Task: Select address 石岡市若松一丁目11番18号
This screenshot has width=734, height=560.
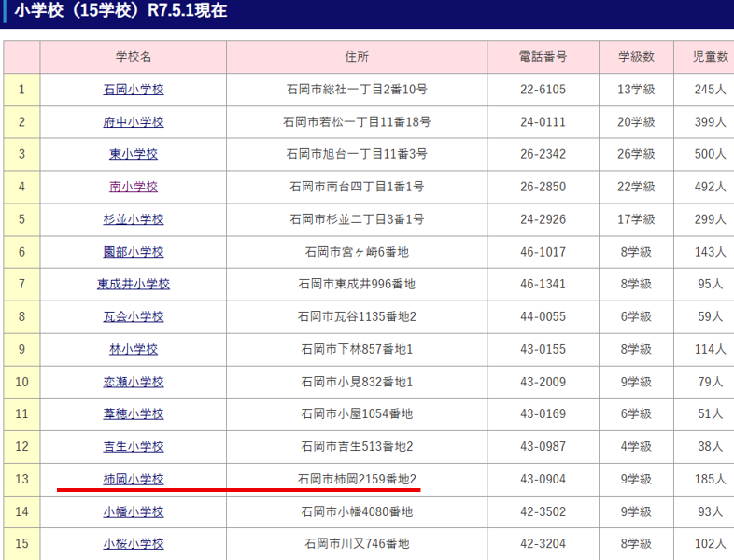Action: tap(357, 122)
